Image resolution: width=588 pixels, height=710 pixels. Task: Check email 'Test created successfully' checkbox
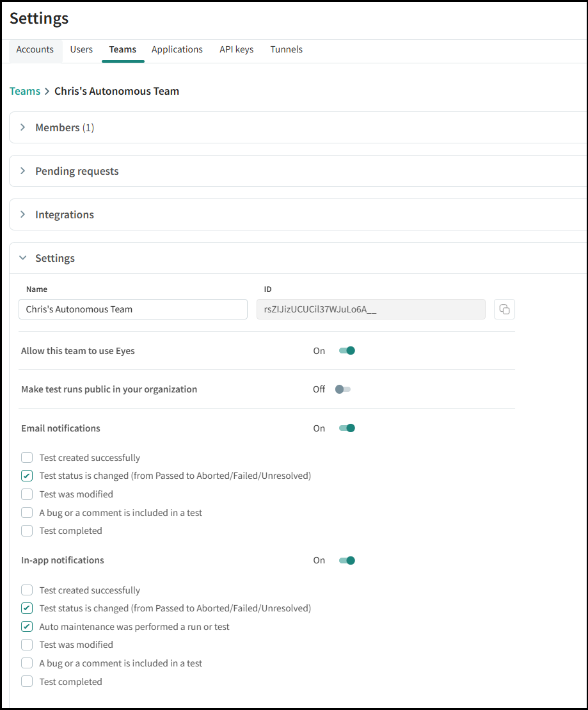click(x=27, y=458)
